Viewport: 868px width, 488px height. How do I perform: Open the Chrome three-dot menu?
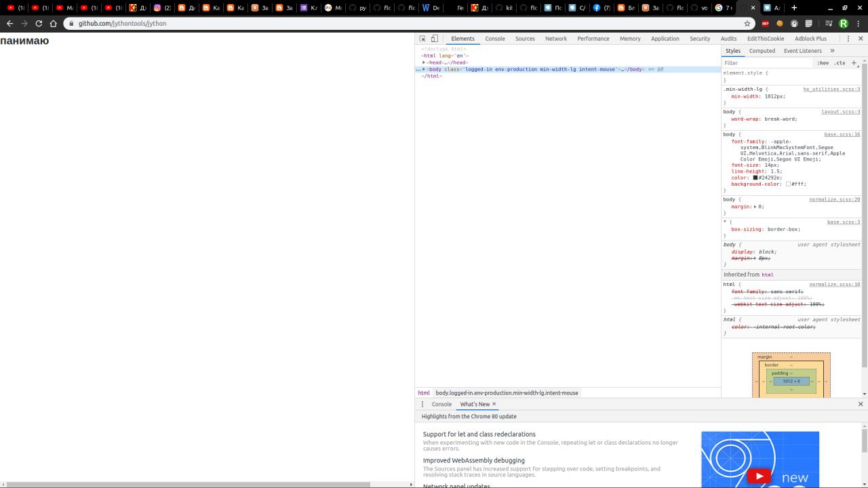coord(858,23)
